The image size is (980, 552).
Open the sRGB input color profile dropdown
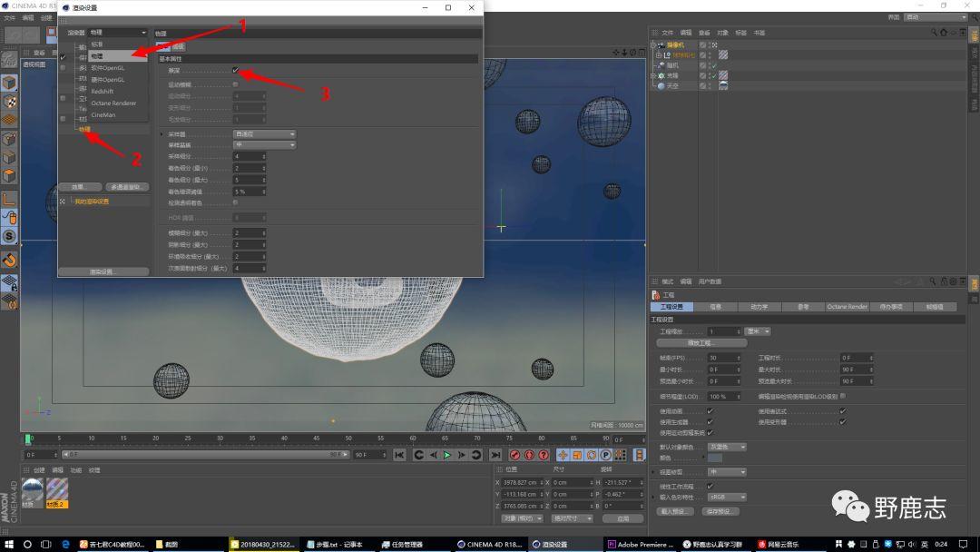(728, 498)
